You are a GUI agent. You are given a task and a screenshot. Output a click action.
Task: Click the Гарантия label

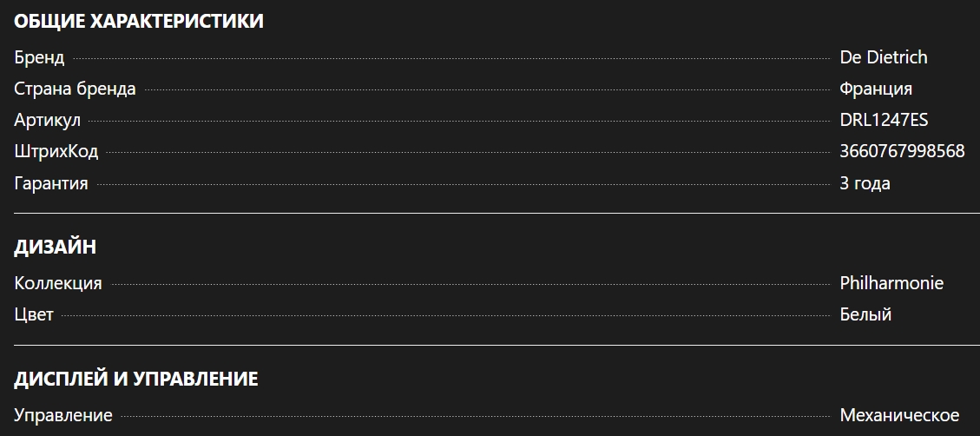click(x=51, y=183)
